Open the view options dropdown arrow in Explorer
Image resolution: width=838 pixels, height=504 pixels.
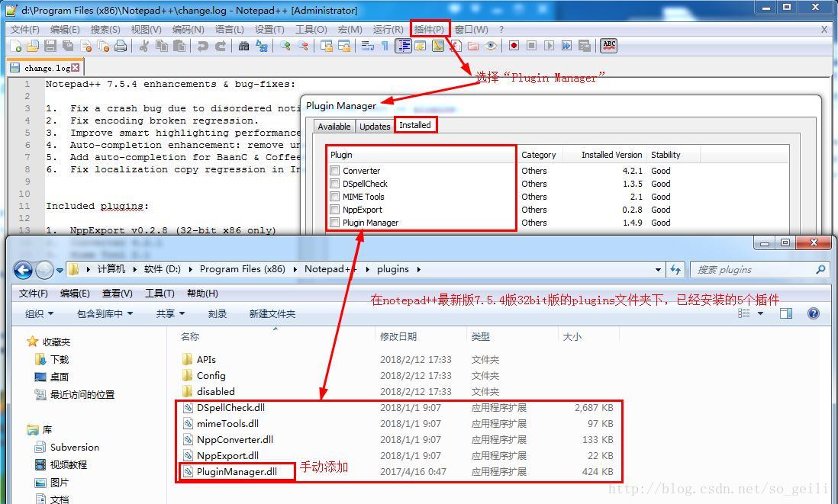click(x=760, y=313)
